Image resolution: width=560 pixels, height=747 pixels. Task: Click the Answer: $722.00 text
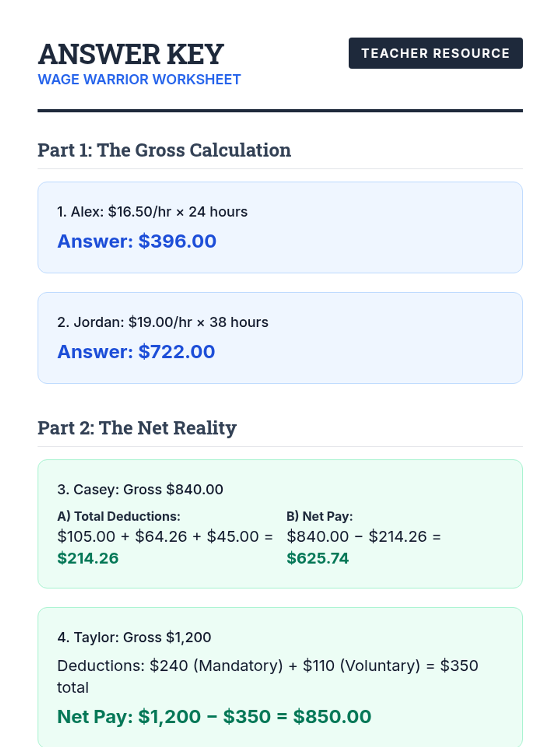click(x=136, y=352)
